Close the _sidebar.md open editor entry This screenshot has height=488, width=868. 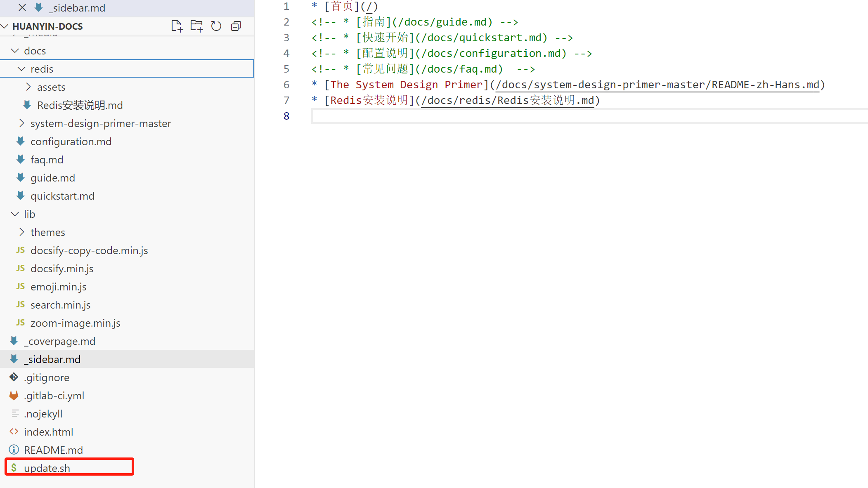(22, 7)
